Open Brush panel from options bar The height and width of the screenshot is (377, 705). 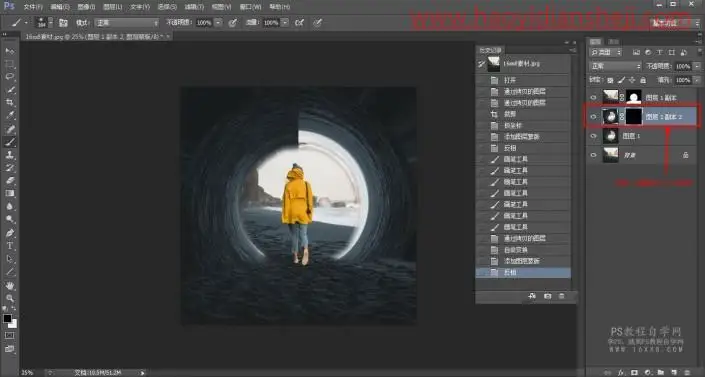point(63,22)
